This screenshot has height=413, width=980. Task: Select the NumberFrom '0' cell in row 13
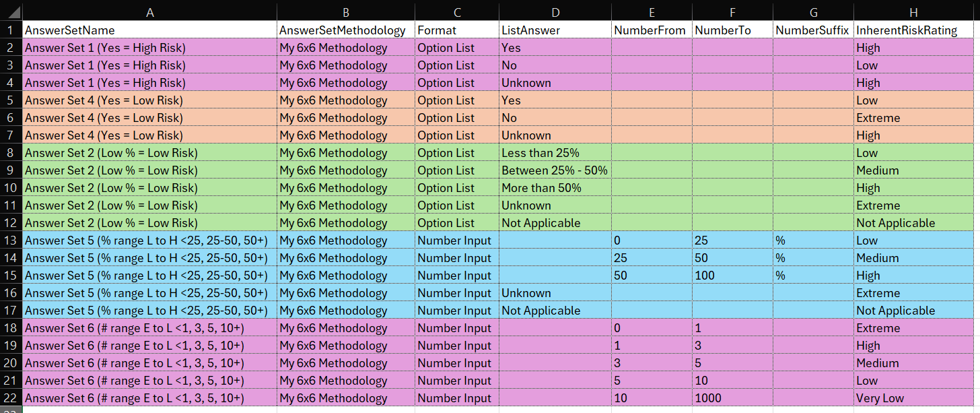pyautogui.click(x=652, y=241)
